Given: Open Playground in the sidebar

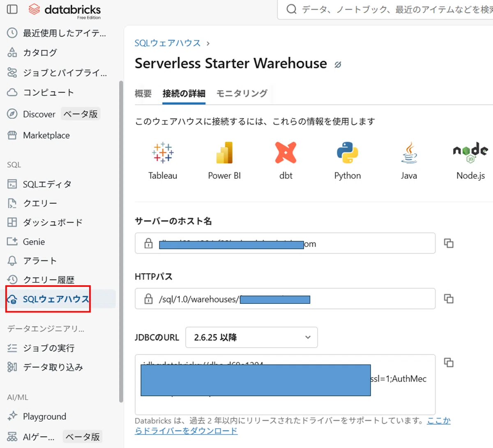Looking at the screenshot, I should tap(37, 416).
